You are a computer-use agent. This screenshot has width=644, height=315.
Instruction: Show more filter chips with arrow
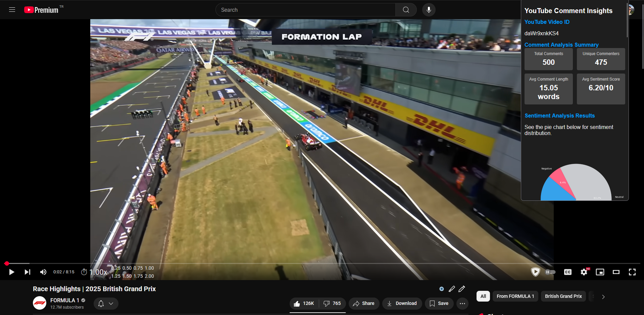pos(603,297)
